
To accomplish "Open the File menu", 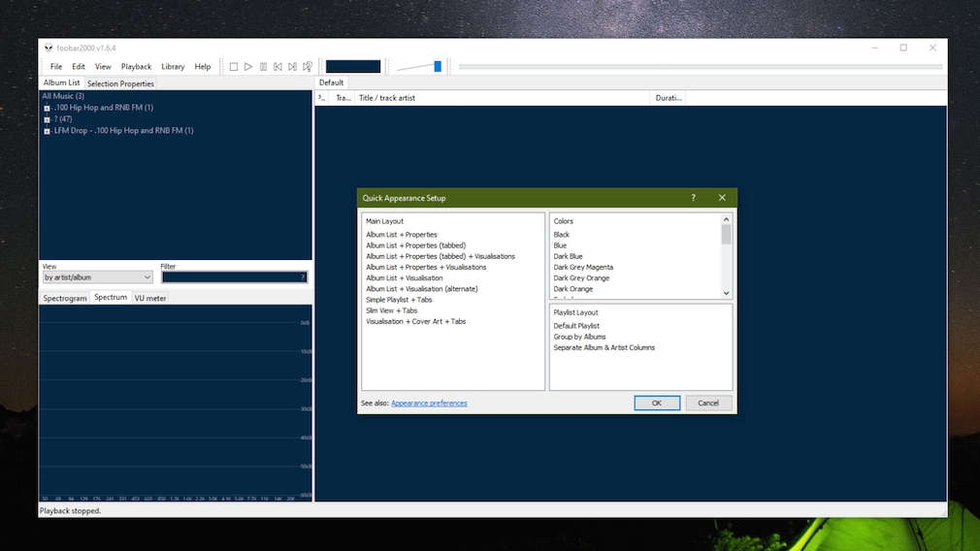I will point(56,66).
